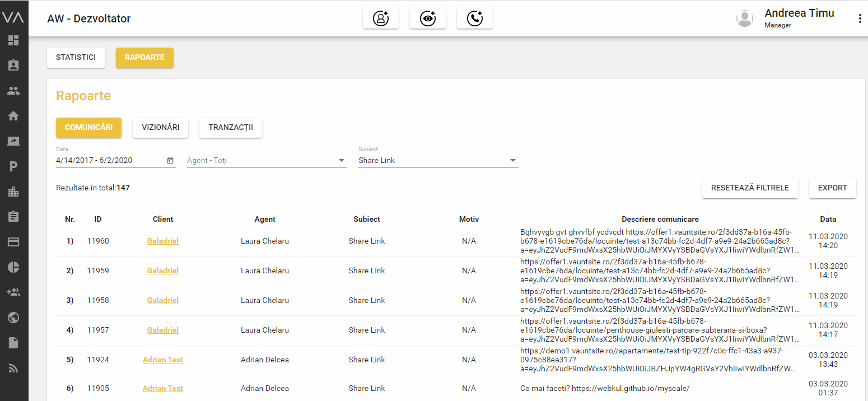Open the pie chart reports sidebar icon
This screenshot has height=401, width=868.
pos(13,267)
